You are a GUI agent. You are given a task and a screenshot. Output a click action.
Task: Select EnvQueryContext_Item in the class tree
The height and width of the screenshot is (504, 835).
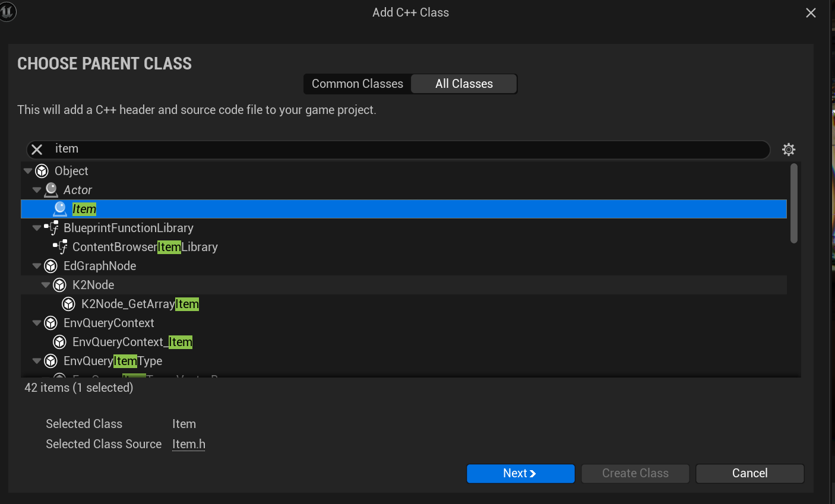pos(132,342)
